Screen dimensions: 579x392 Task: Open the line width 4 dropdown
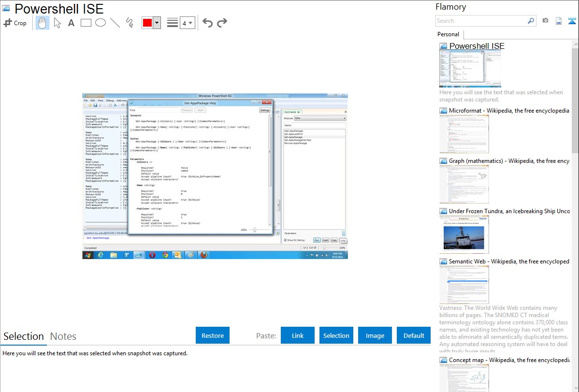pos(188,23)
